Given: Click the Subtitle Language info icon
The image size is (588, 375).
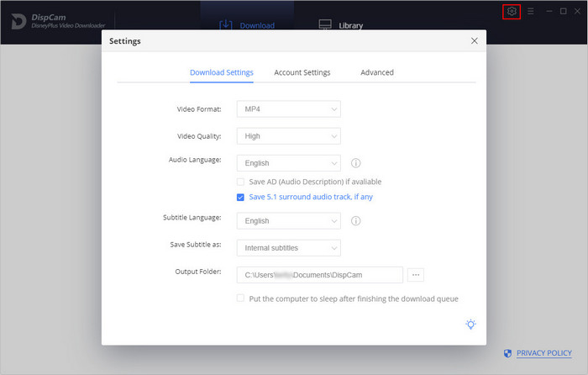Looking at the screenshot, I should point(355,220).
